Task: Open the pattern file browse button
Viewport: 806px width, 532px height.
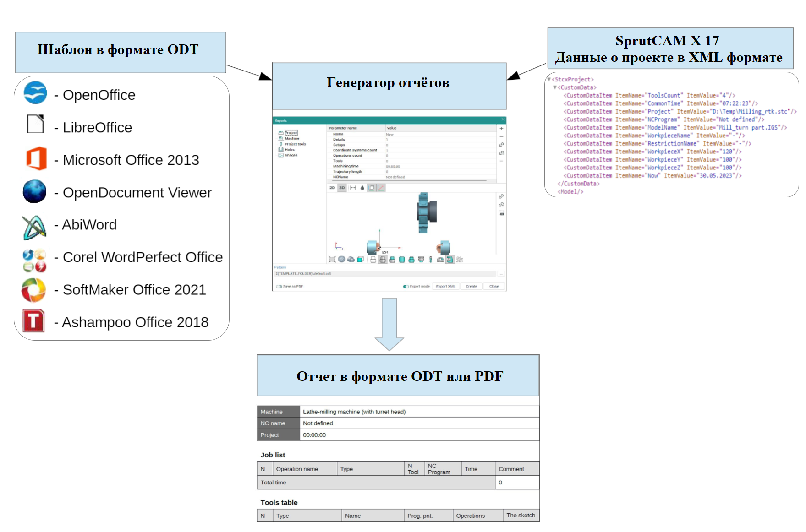Action: pyautogui.click(x=501, y=274)
